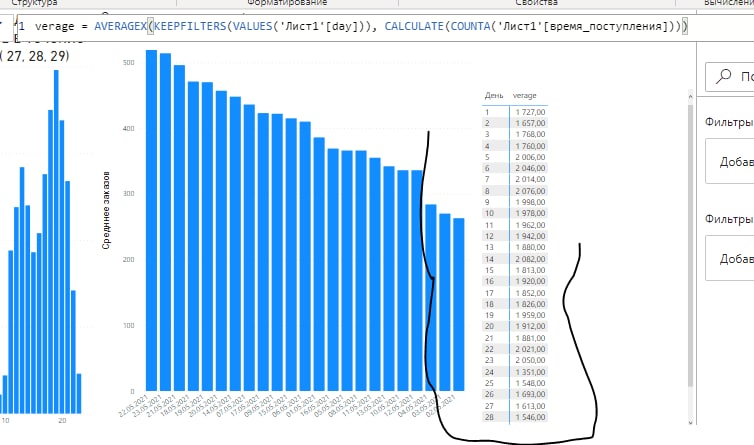Click CALCULATE in the formula
The width and height of the screenshot is (754, 445).
414,26
